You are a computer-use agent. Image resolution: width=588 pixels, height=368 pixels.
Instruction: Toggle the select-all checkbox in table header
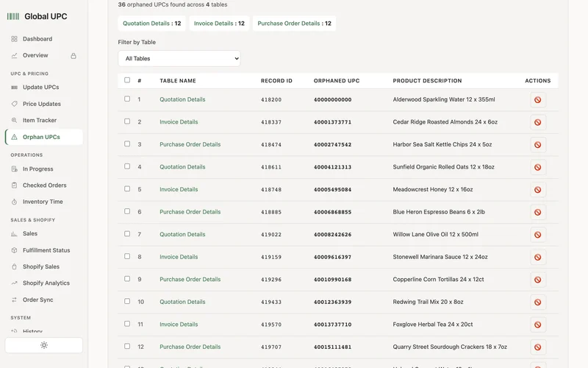pyautogui.click(x=127, y=80)
